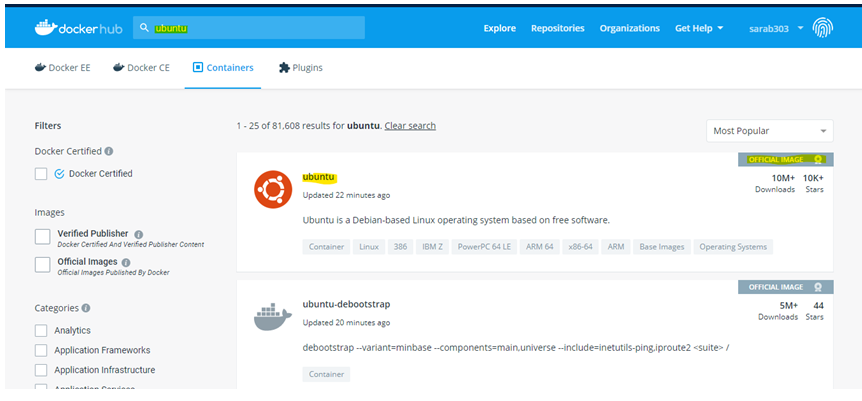
Task: Open Organizations in the top navigation
Action: click(x=629, y=28)
